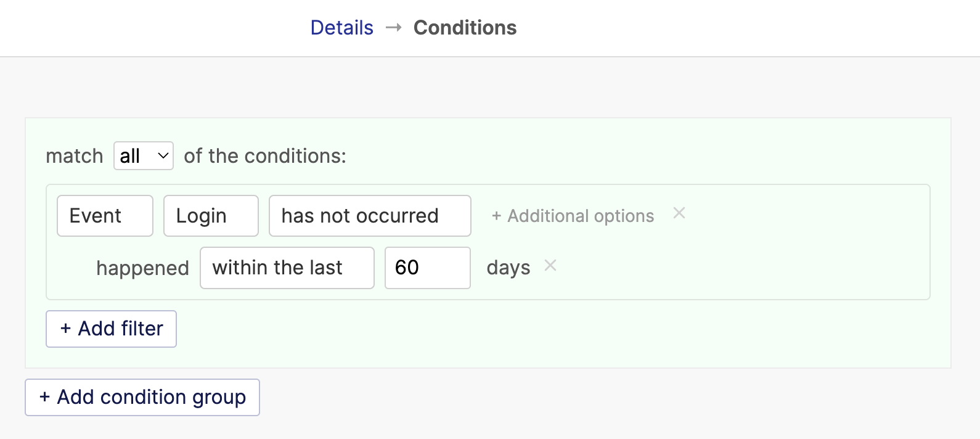
Task: Click the '+ Add filter' button
Action: [111, 329]
